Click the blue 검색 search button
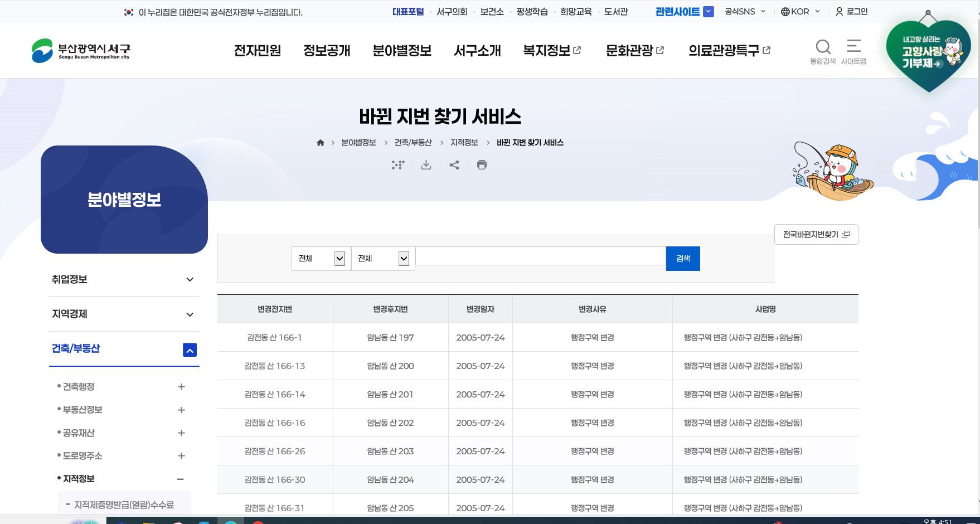This screenshot has height=524, width=980. click(x=682, y=258)
